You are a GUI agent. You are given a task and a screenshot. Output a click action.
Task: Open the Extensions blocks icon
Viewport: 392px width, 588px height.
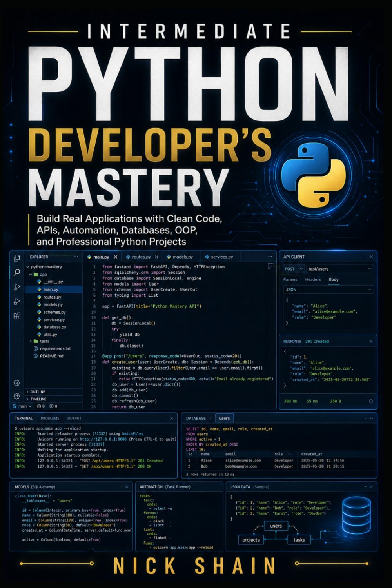[x=17, y=316]
